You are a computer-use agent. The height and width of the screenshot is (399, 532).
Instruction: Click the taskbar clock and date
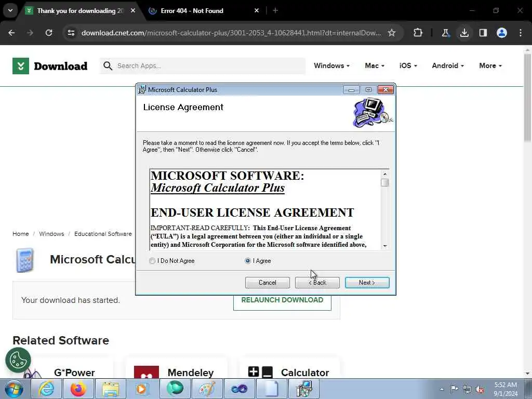506,389
